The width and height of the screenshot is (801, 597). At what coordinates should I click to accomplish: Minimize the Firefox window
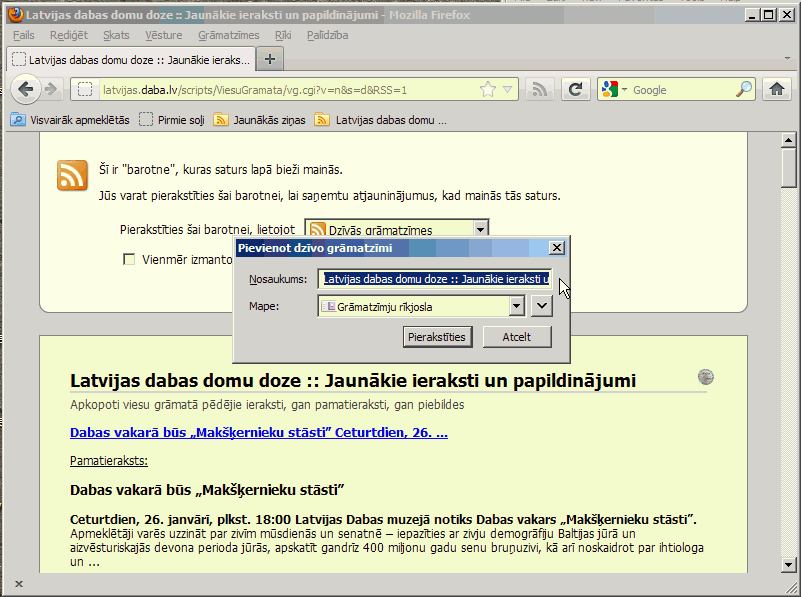click(x=751, y=15)
